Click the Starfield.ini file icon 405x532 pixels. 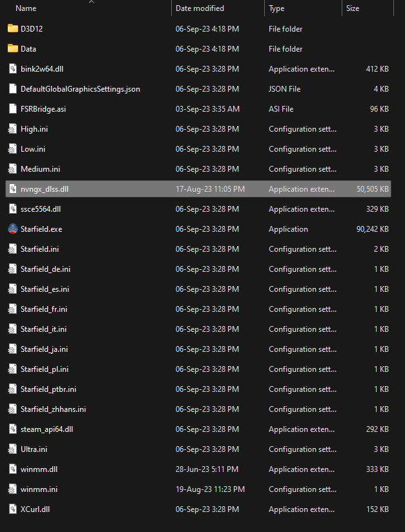12,249
